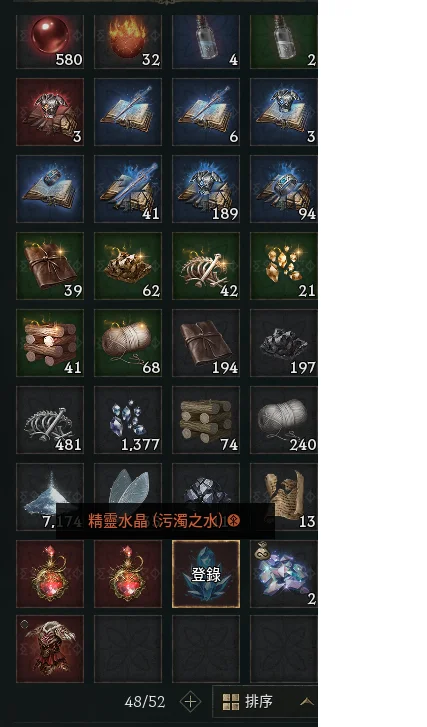
Task: Select the leather hide item with 194
Action: 206,343
